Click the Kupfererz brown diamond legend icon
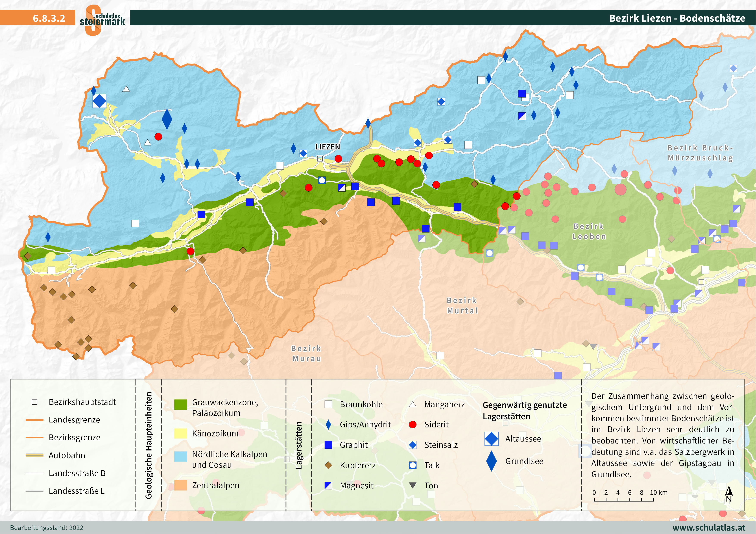The height and width of the screenshot is (534, 756). click(328, 465)
